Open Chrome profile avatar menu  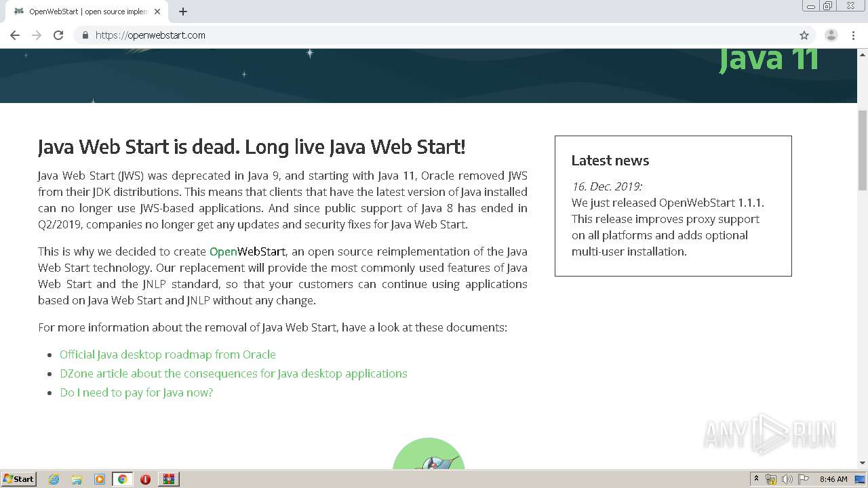point(831,35)
